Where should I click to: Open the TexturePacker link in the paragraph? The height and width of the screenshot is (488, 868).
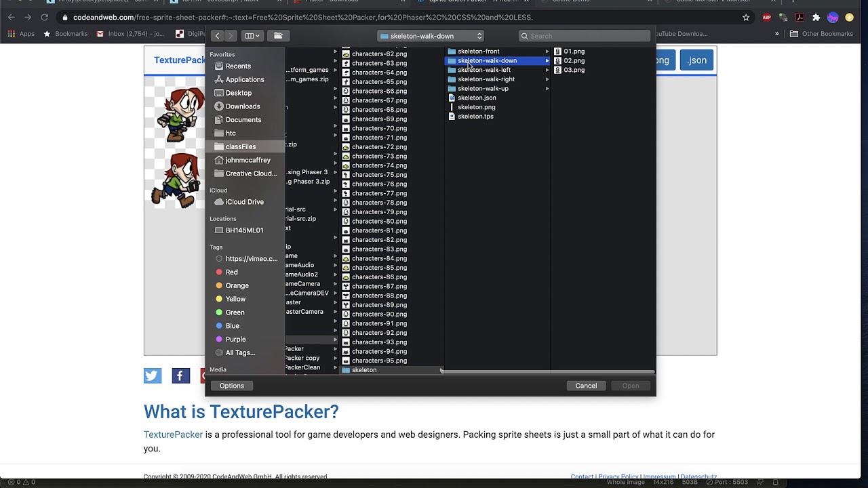(x=173, y=434)
